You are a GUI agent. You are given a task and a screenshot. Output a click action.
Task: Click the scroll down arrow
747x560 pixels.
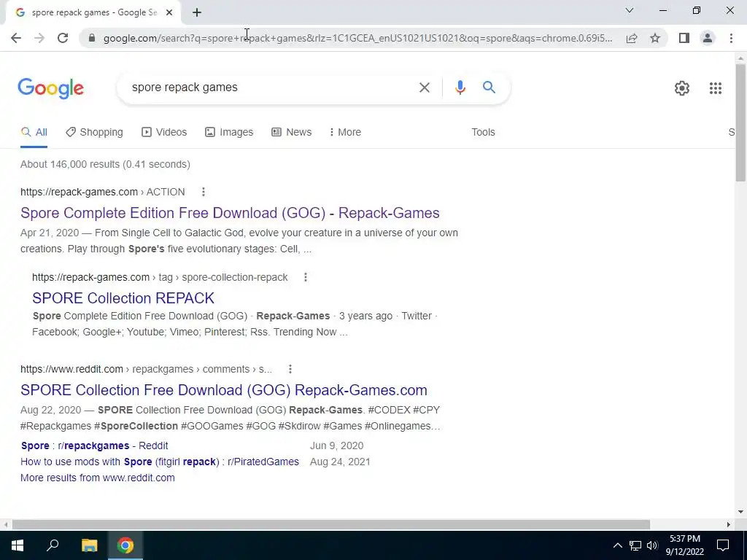click(740, 512)
